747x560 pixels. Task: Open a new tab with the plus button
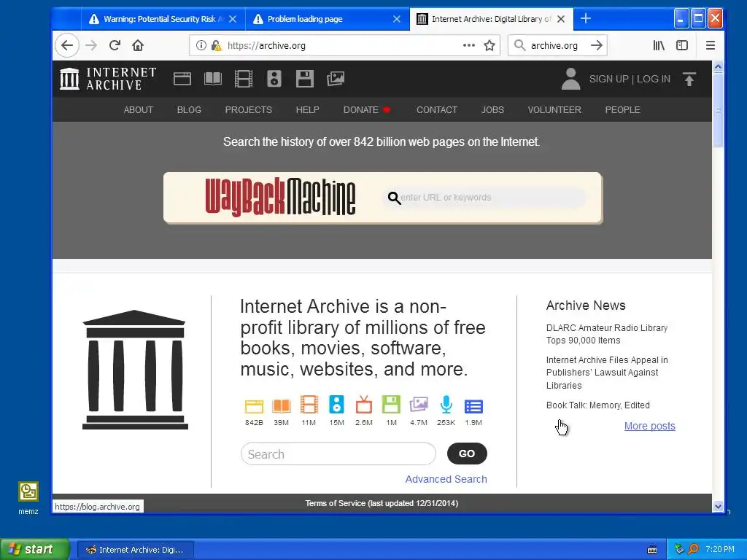pos(586,18)
